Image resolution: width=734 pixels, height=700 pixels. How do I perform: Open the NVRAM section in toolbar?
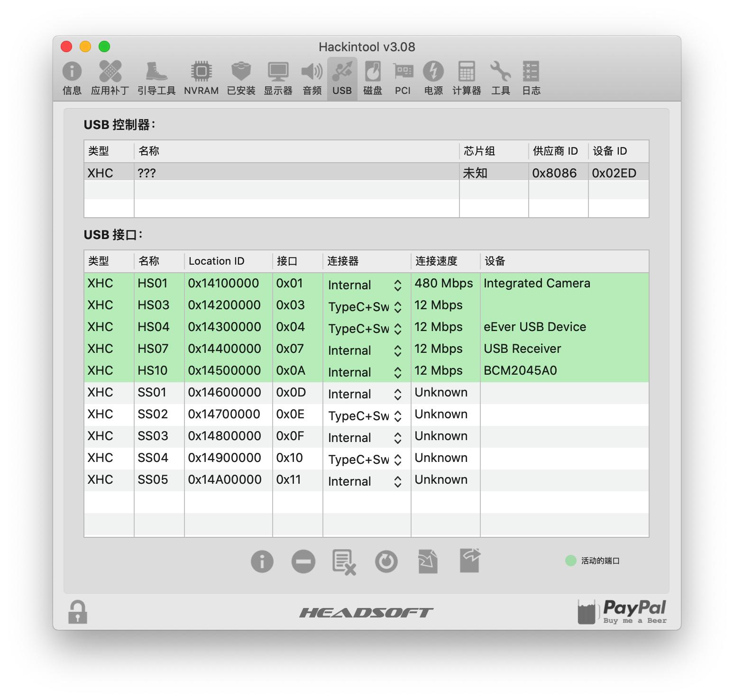pos(201,78)
